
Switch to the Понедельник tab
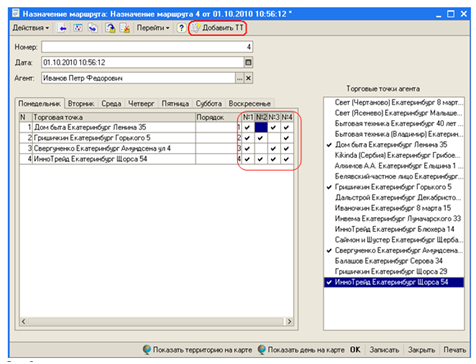40,104
